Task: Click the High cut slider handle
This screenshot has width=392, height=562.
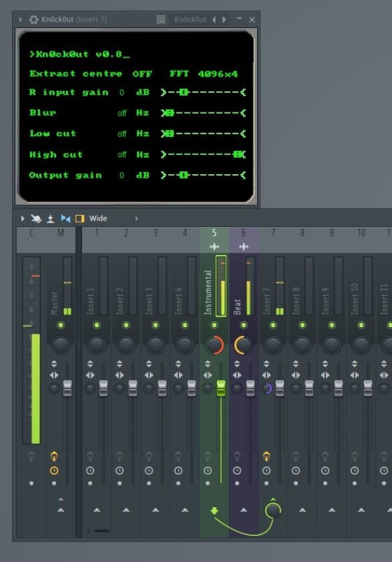Action: pos(237,155)
